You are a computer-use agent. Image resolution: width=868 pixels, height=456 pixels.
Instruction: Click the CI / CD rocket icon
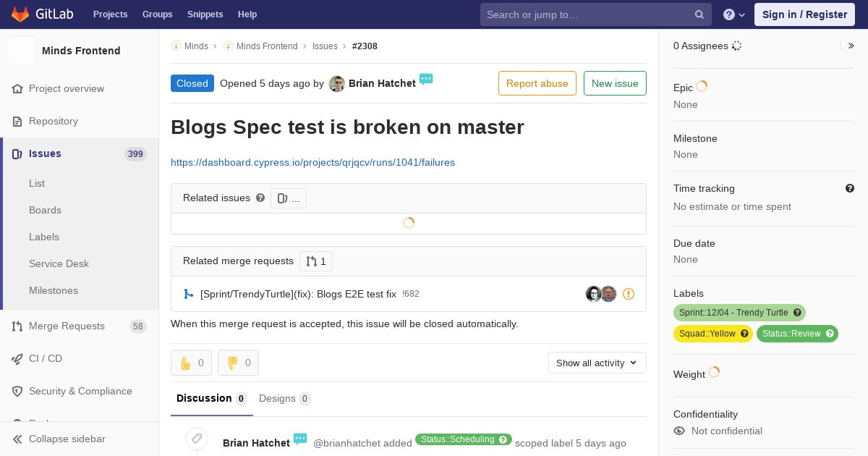pyautogui.click(x=17, y=358)
